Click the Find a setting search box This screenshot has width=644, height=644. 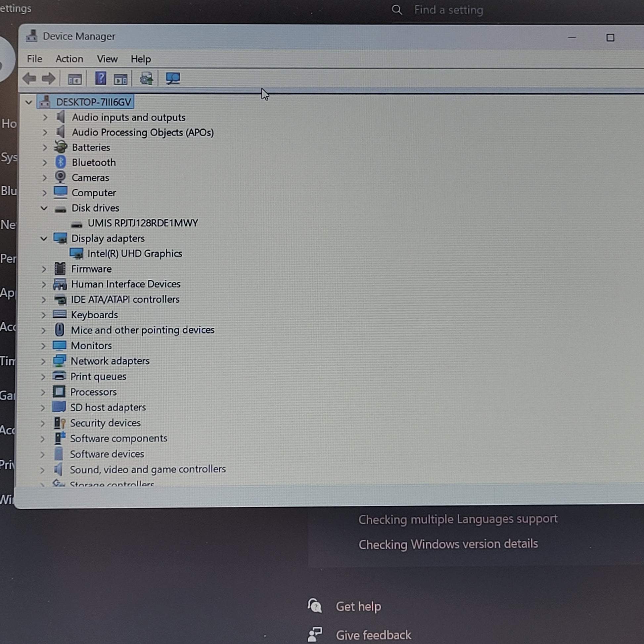pos(448,10)
